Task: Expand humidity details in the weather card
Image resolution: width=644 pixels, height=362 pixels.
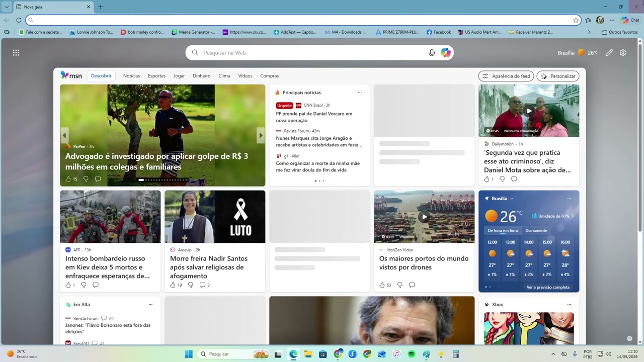Action: pyautogui.click(x=573, y=216)
